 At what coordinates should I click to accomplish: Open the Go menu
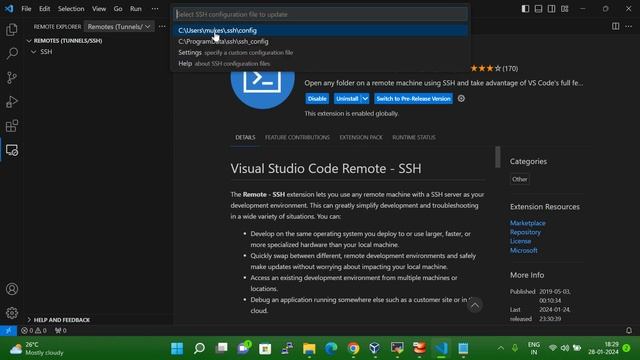point(118,9)
